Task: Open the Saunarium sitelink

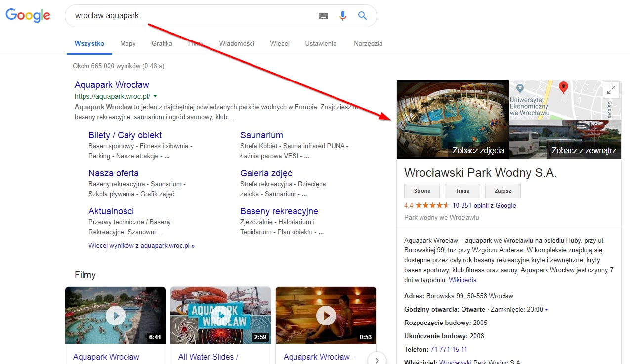Action: 261,135
